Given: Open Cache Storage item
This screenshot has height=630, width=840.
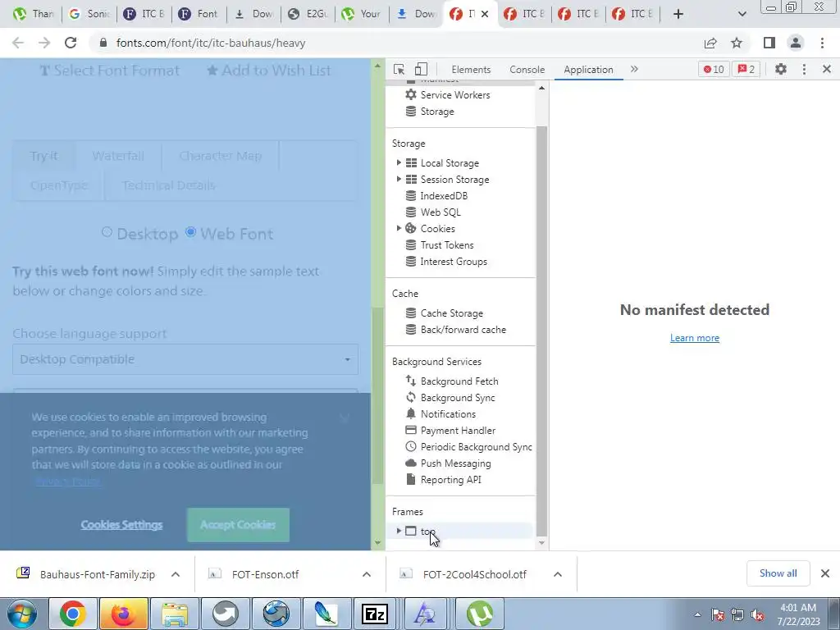Looking at the screenshot, I should [451, 313].
